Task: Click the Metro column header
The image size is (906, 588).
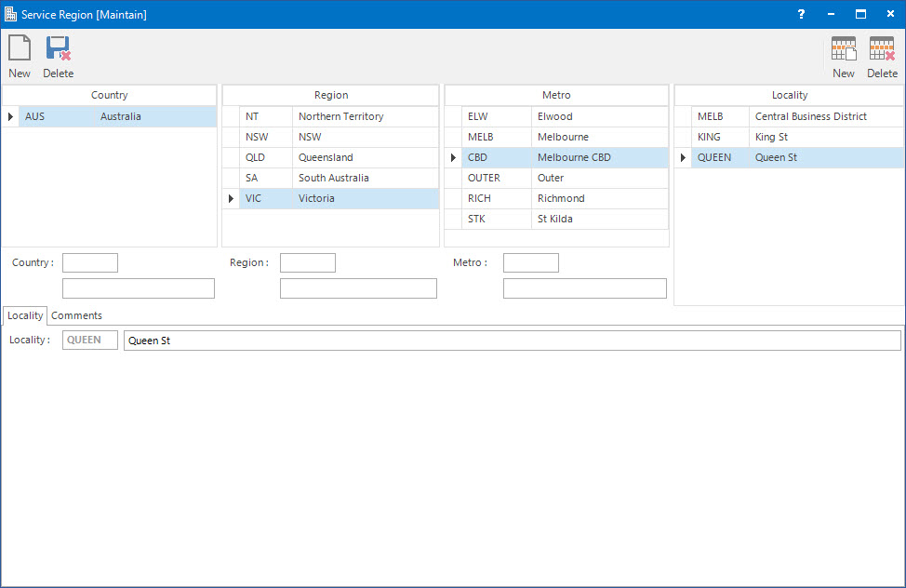Action: coord(556,95)
